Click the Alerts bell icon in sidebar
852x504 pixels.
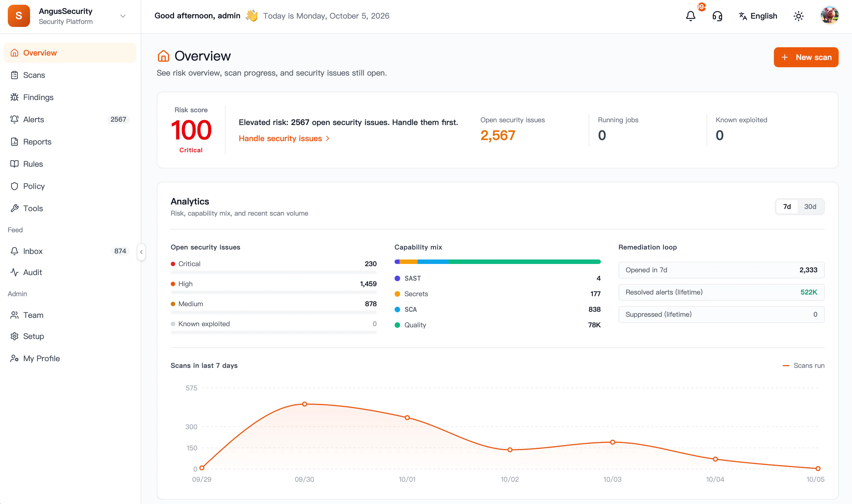pos(14,119)
